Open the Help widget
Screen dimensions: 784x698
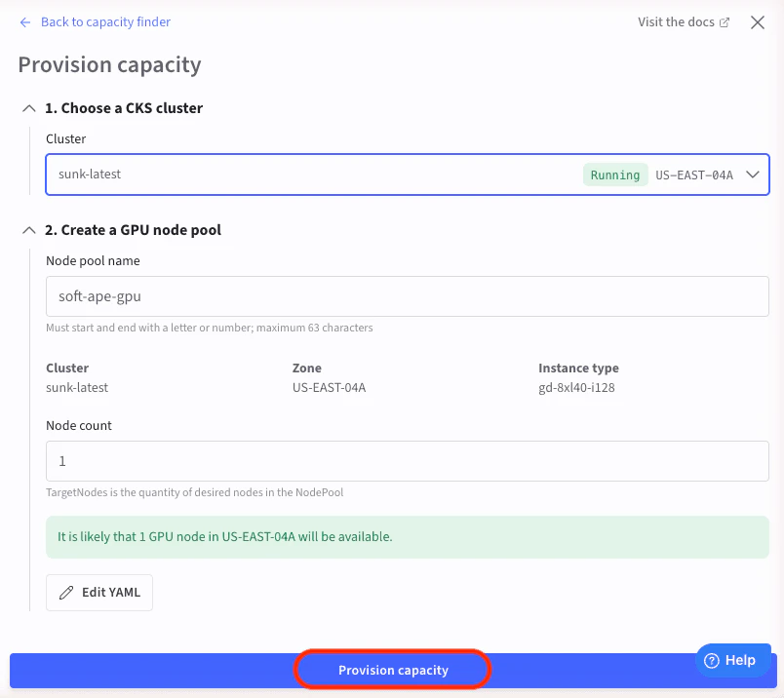(733, 661)
